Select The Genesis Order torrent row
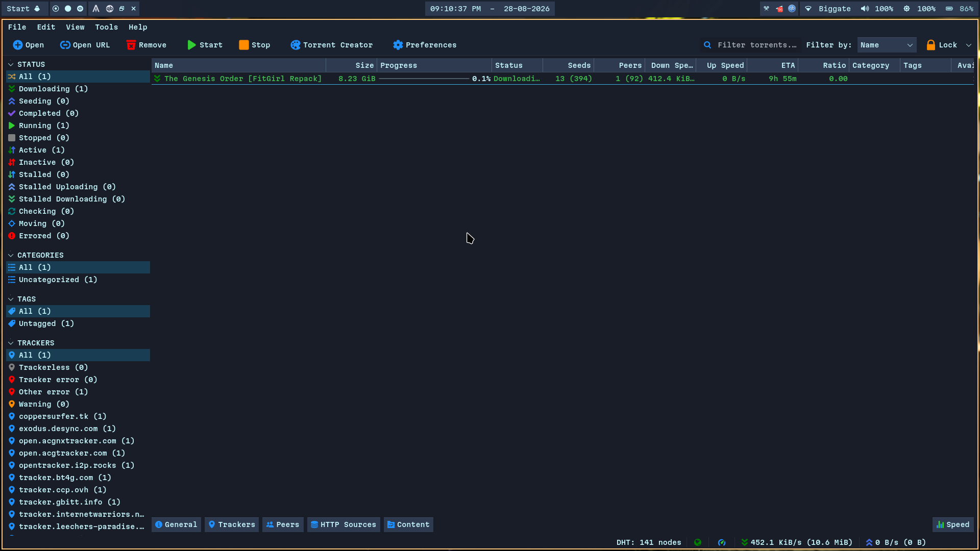Image resolution: width=980 pixels, height=551 pixels. coord(562,79)
